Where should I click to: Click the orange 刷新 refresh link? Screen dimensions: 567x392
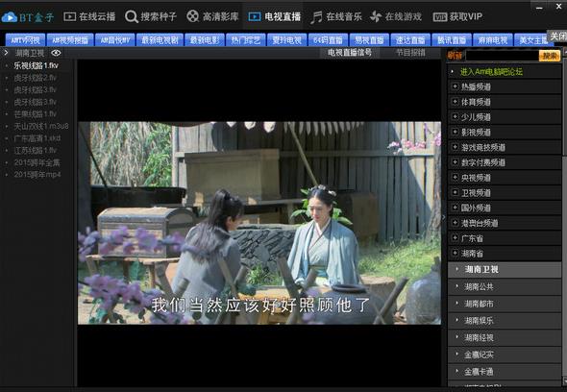pos(455,56)
